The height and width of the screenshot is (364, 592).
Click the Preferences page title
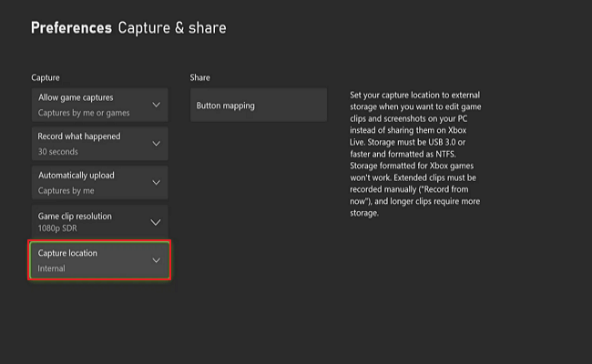(x=71, y=27)
